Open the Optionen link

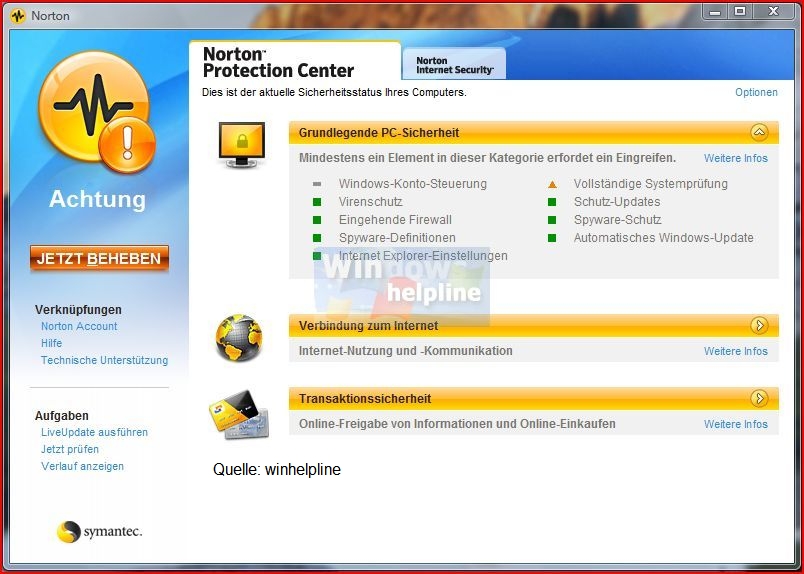[x=756, y=92]
